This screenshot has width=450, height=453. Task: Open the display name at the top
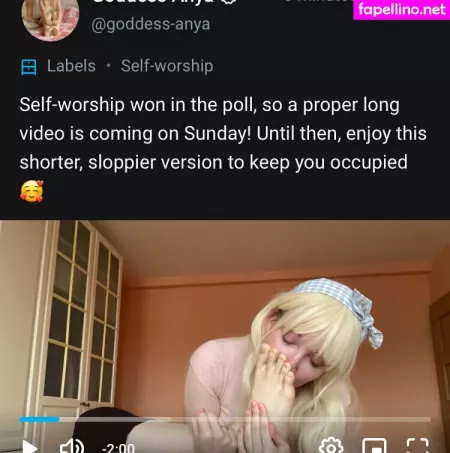click(x=153, y=2)
